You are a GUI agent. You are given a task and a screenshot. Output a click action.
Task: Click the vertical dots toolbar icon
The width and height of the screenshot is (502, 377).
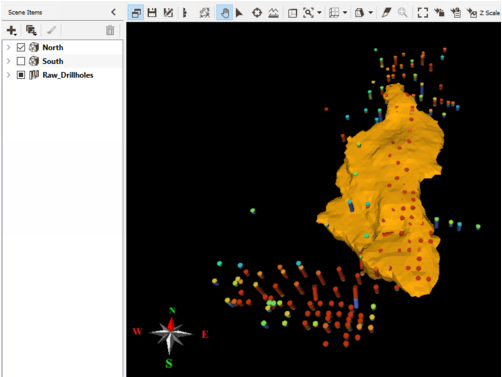click(x=185, y=13)
